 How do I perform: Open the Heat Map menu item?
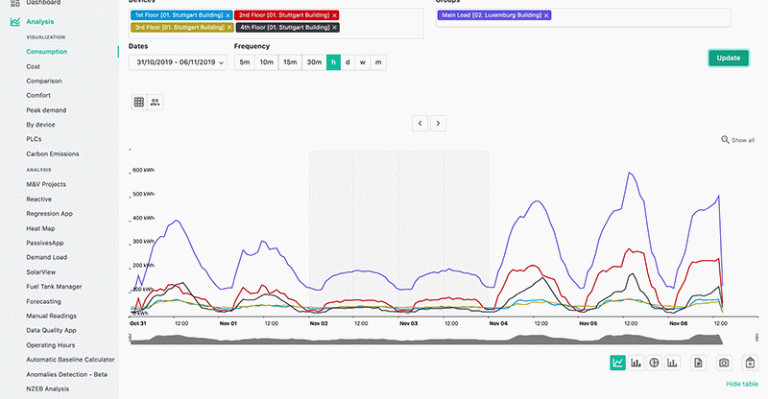[x=41, y=228]
